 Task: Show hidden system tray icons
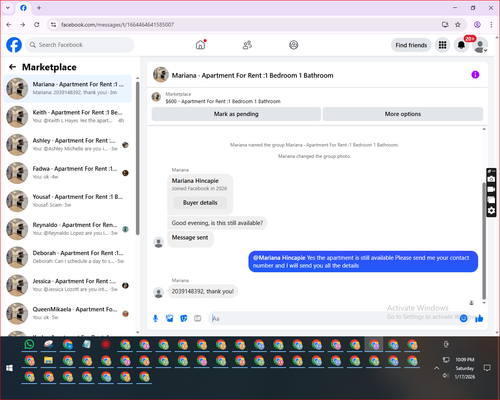pos(436,368)
